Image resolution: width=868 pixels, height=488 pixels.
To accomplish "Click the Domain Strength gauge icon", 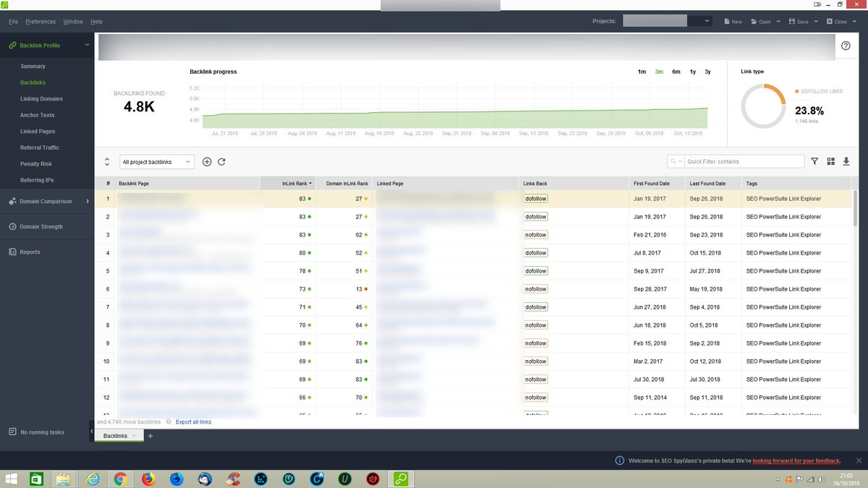I will pyautogui.click(x=12, y=226).
